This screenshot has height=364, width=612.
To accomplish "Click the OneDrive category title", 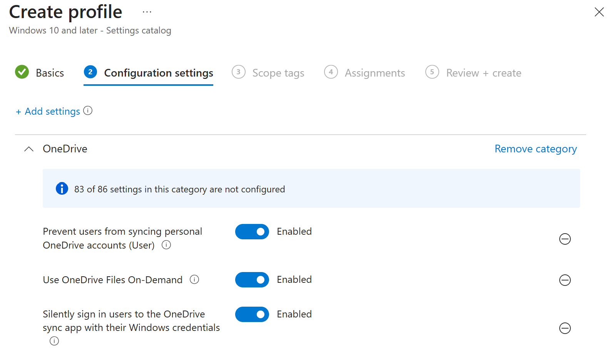I will click(65, 149).
